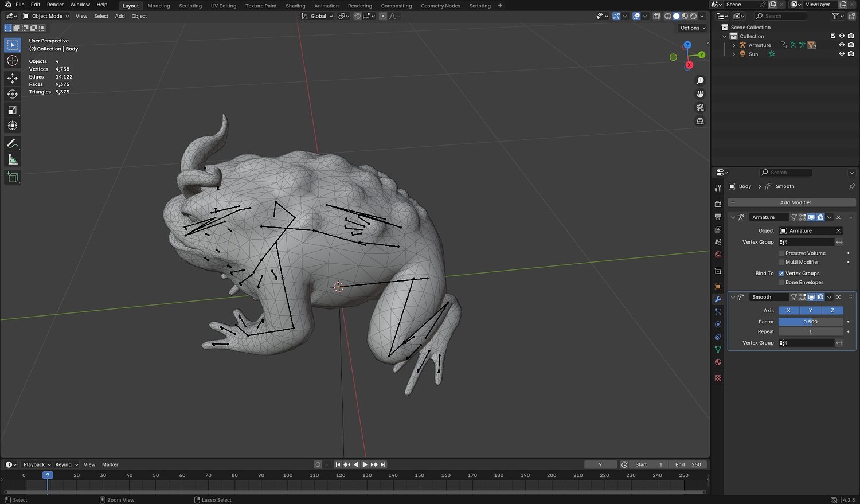Click the Add Modifier button
Viewport: 860px width, 504px height.
(x=792, y=202)
